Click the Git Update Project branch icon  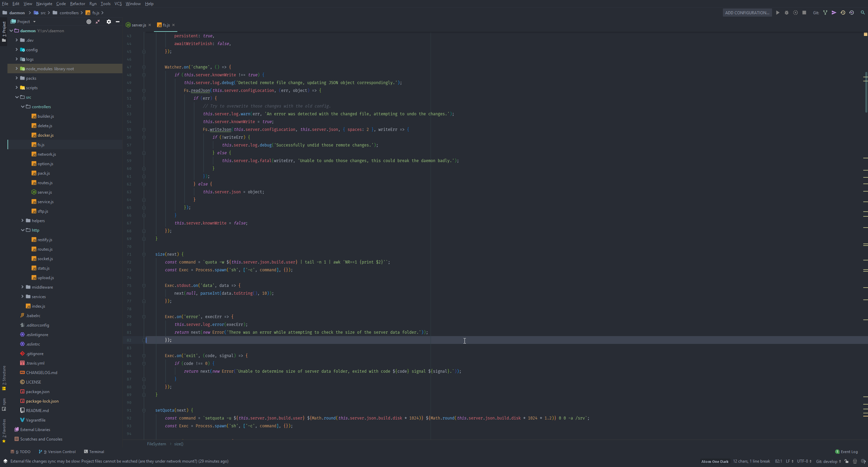pyautogui.click(x=825, y=13)
